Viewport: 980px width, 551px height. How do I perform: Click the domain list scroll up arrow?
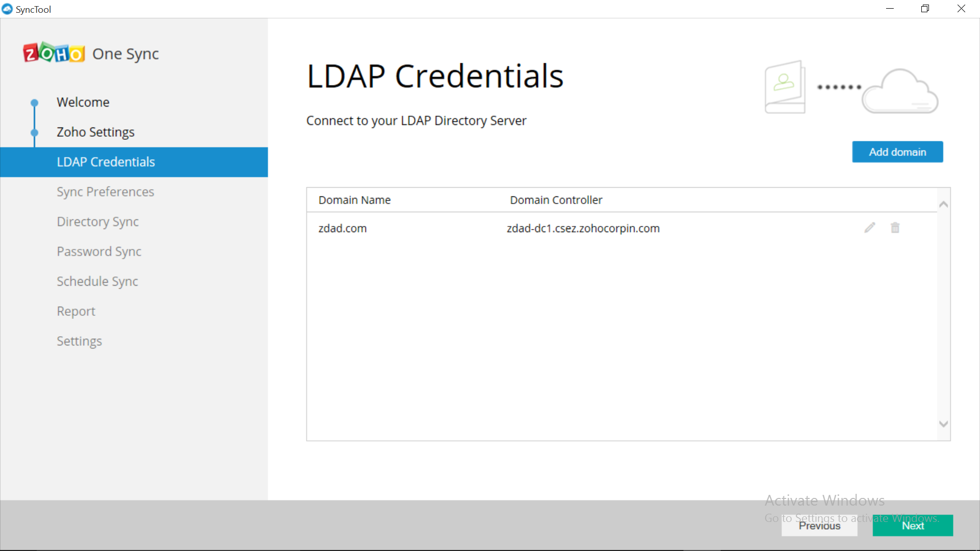(944, 205)
